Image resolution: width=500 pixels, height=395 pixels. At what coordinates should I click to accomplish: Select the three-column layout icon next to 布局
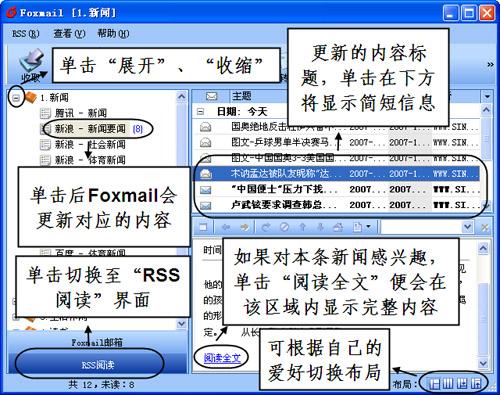click(x=448, y=384)
